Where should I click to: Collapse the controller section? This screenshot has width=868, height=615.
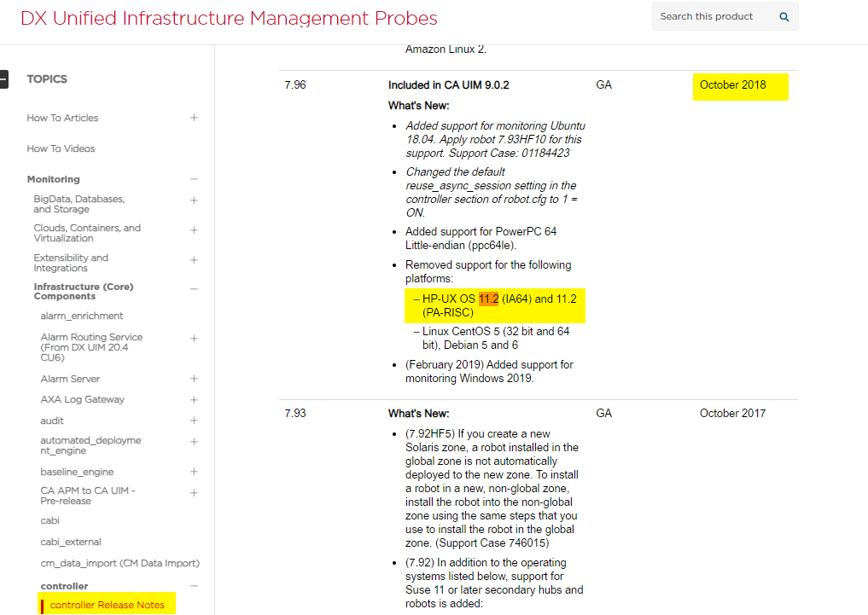click(194, 586)
